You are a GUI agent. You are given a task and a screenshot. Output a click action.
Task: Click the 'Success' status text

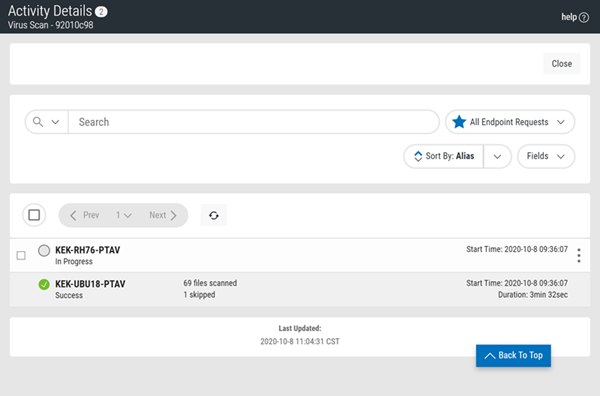coord(69,295)
